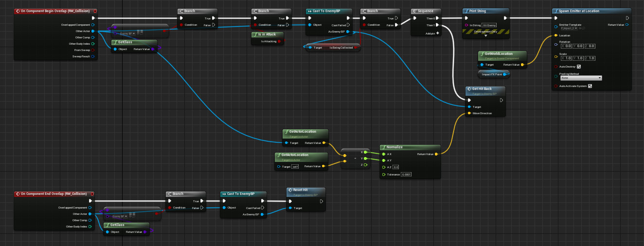Image resolution: width=644 pixels, height=246 pixels.
Task: Click A Y input pin on Normalize
Action: [384, 160]
